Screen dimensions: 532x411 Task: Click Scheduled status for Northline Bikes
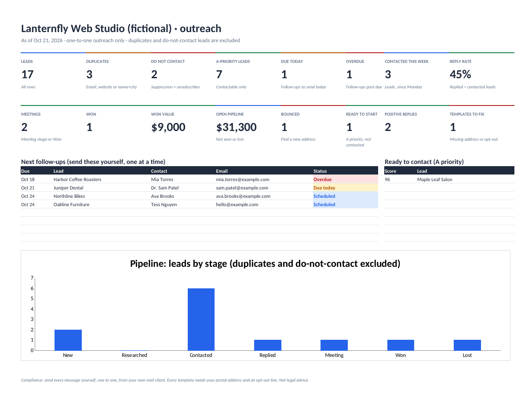click(x=346, y=196)
